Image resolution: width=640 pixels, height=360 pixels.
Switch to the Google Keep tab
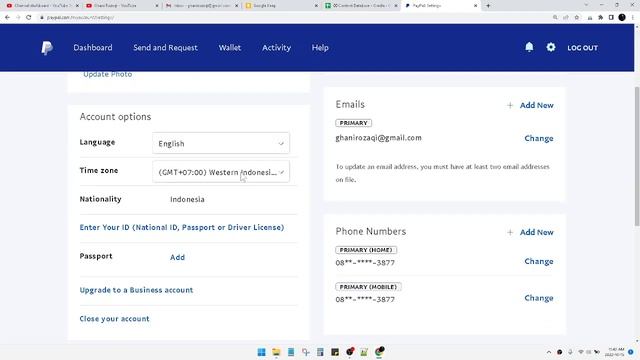coord(282,6)
